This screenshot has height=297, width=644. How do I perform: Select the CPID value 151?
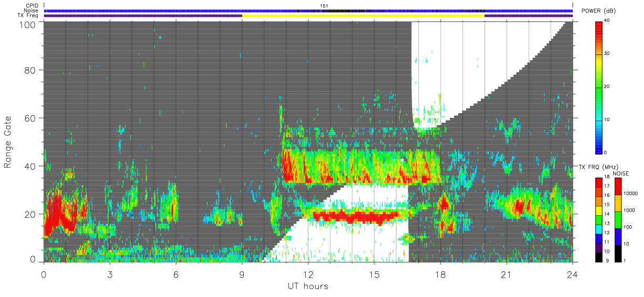[x=324, y=6]
